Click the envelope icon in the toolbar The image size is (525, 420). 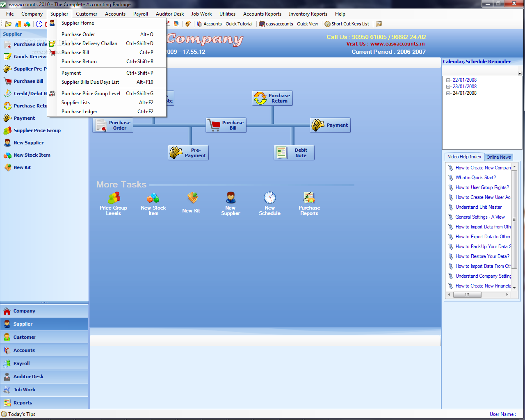click(x=379, y=24)
